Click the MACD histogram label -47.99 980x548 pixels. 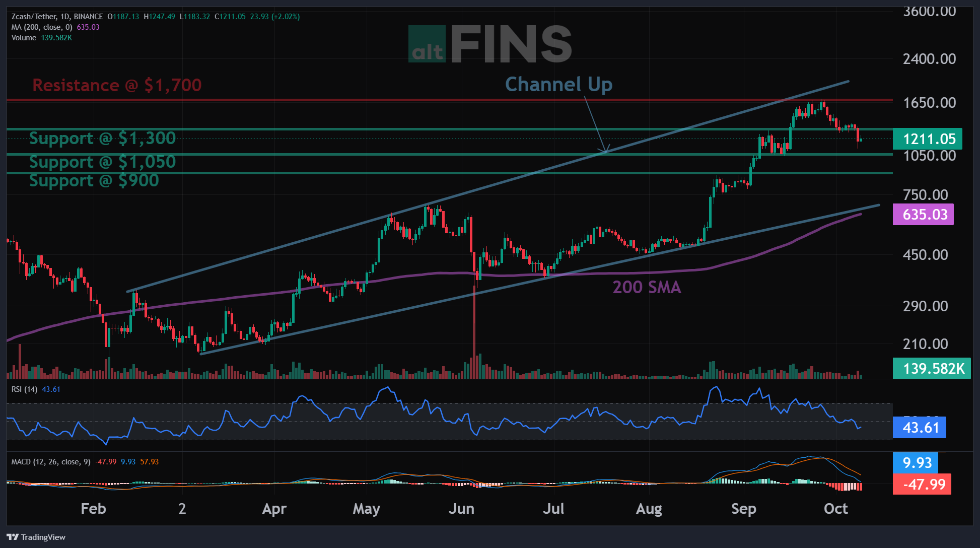click(922, 485)
